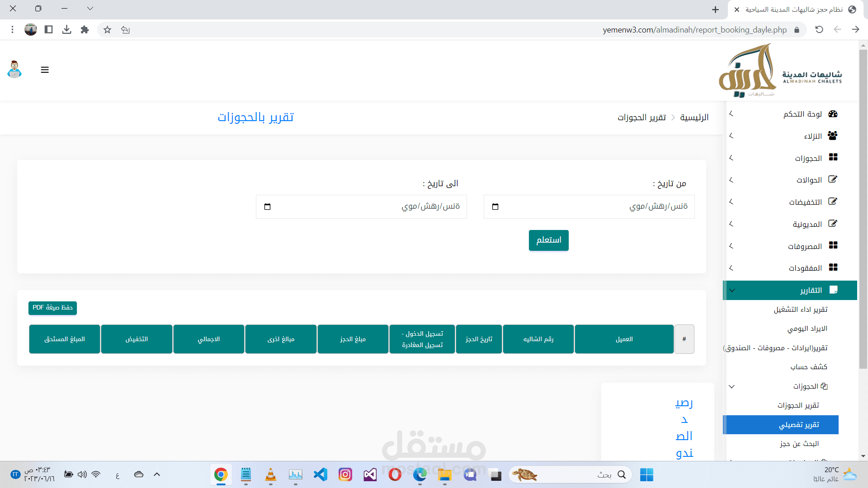This screenshot has width=868, height=488.
Task: Select the 'كشف حساب' menu item
Action: [808, 366]
